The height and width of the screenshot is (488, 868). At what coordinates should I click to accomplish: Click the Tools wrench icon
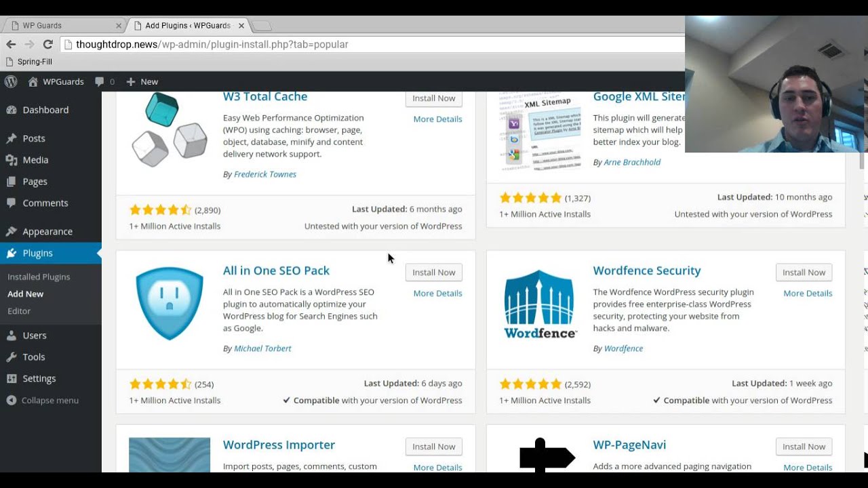coord(11,357)
